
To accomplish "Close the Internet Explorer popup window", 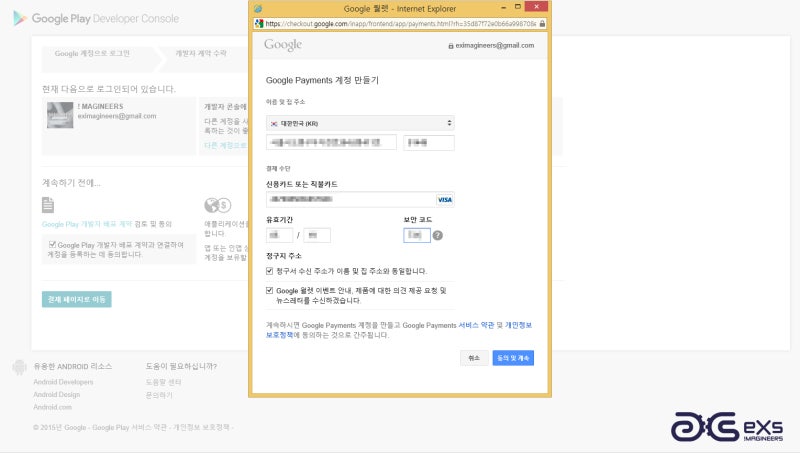I will pos(536,7).
